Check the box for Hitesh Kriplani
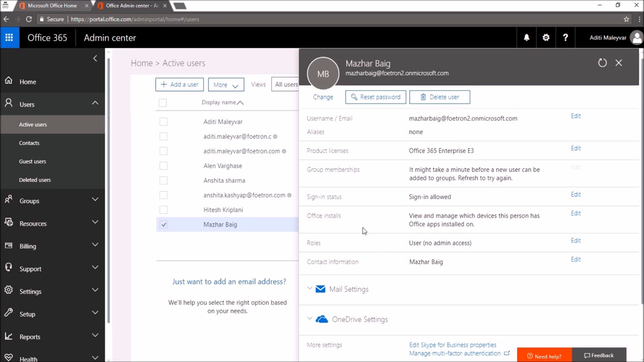Screen dimensions: 644x362 coord(164,209)
